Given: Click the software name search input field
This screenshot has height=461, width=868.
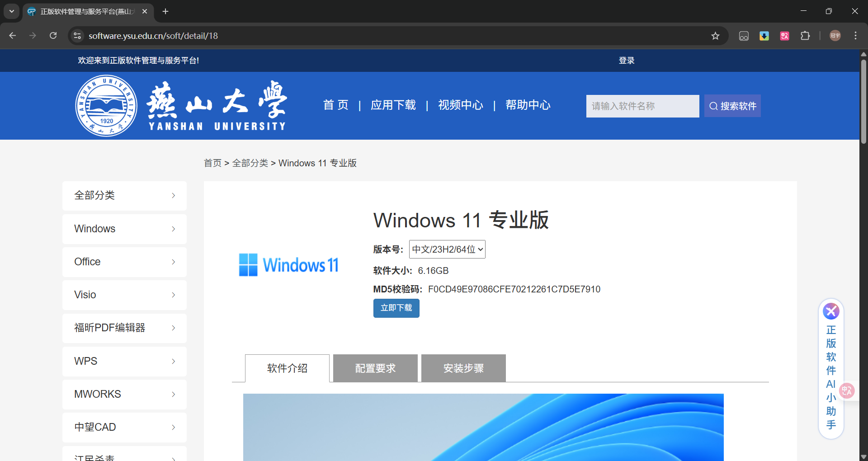Looking at the screenshot, I should pos(642,106).
